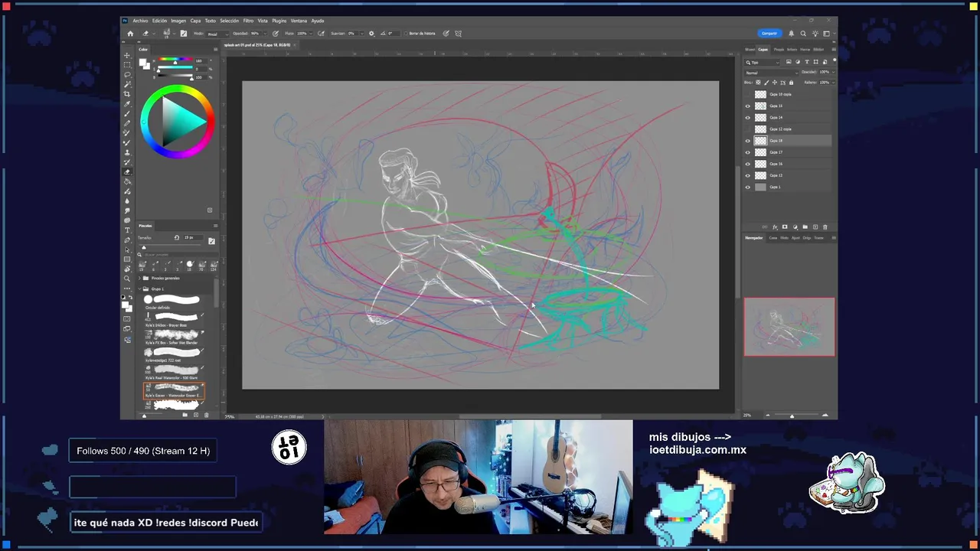Select the Magic Wand tool
This screenshot has width=980, height=551.
(127, 84)
